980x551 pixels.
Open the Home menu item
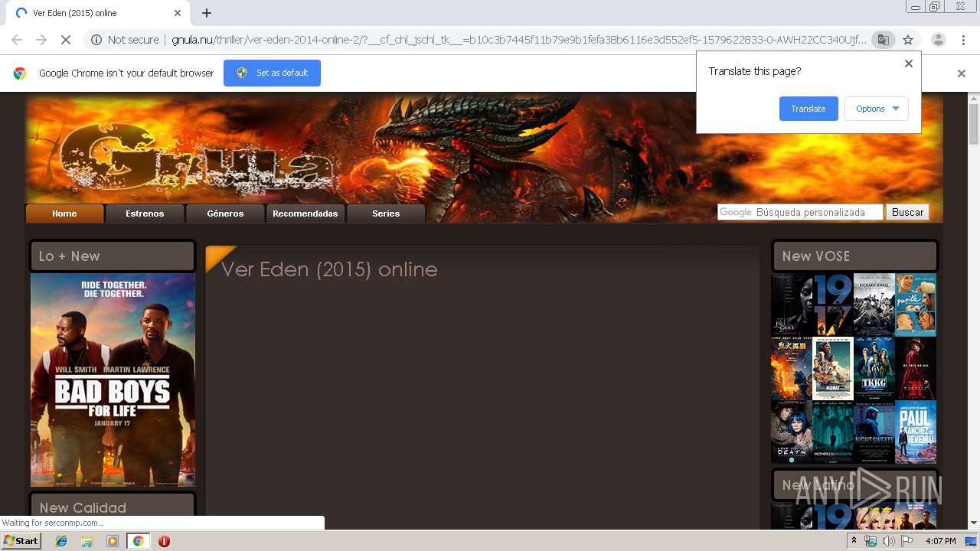click(64, 214)
